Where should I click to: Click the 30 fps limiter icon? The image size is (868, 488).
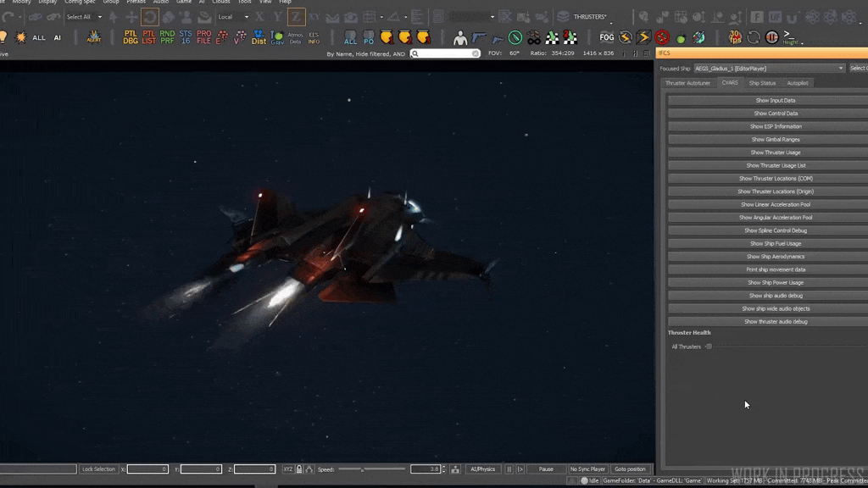pos(735,37)
